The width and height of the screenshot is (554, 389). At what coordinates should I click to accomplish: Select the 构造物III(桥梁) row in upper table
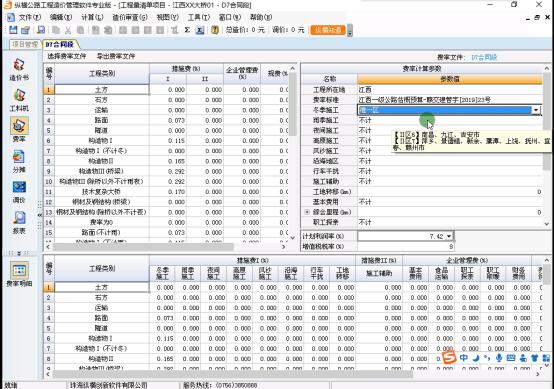pyautogui.click(x=102, y=171)
